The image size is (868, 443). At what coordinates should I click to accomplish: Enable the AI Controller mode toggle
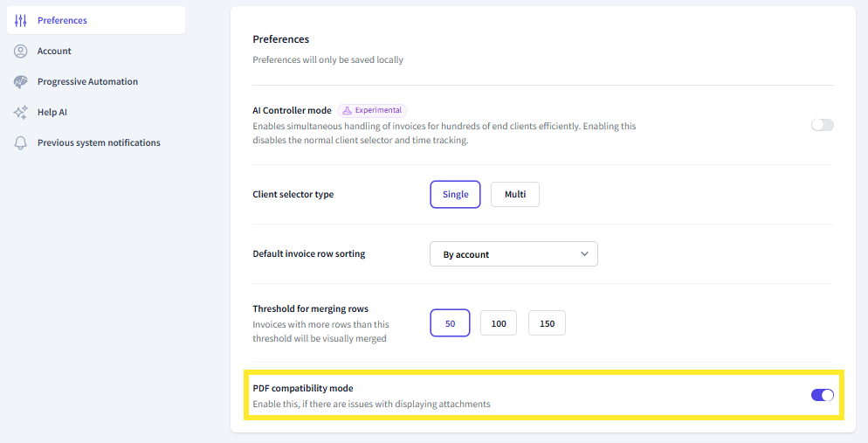[x=822, y=125]
